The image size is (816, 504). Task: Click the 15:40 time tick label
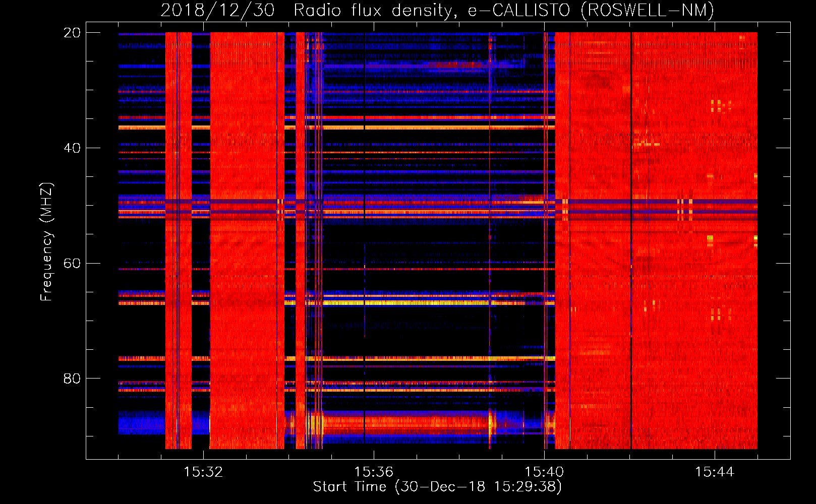544,472
